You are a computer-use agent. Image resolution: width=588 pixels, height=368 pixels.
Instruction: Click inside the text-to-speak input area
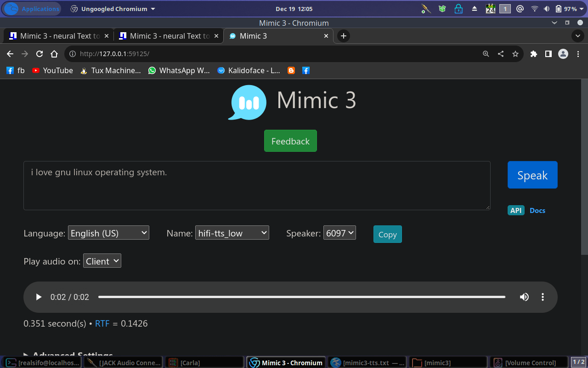pos(257,185)
